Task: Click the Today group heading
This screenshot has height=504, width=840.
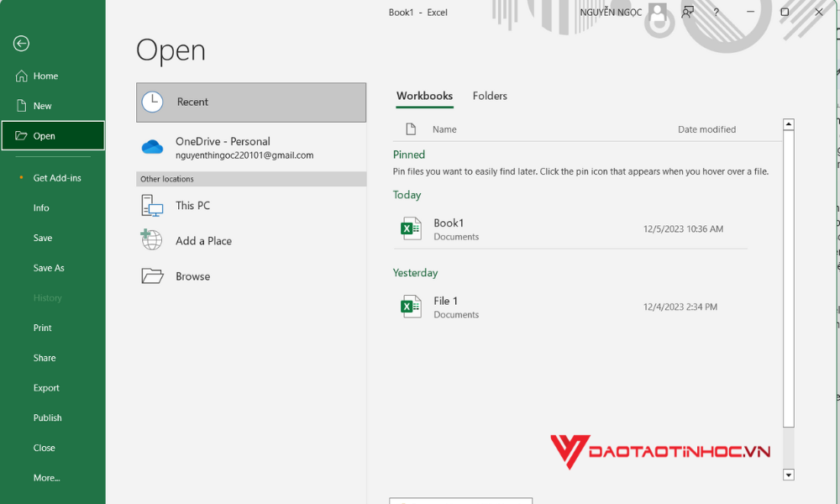Action: pyautogui.click(x=407, y=195)
